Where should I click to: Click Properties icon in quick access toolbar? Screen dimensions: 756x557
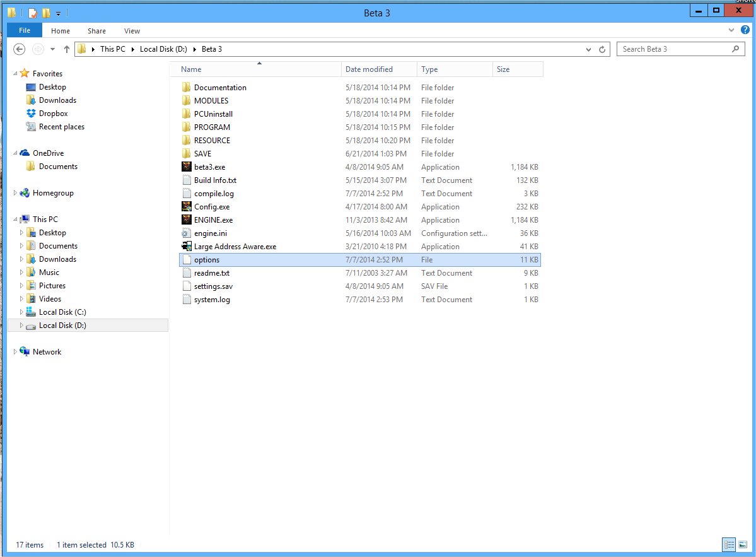pyautogui.click(x=33, y=13)
